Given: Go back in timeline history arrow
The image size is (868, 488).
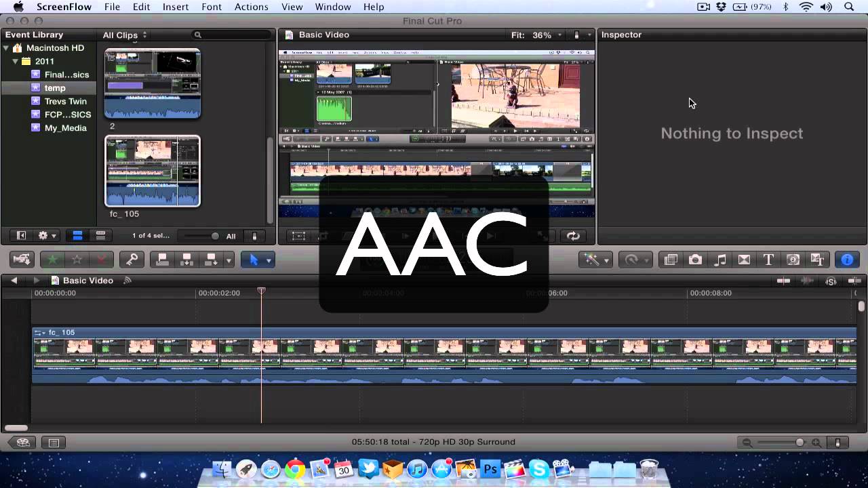Looking at the screenshot, I should coord(15,281).
